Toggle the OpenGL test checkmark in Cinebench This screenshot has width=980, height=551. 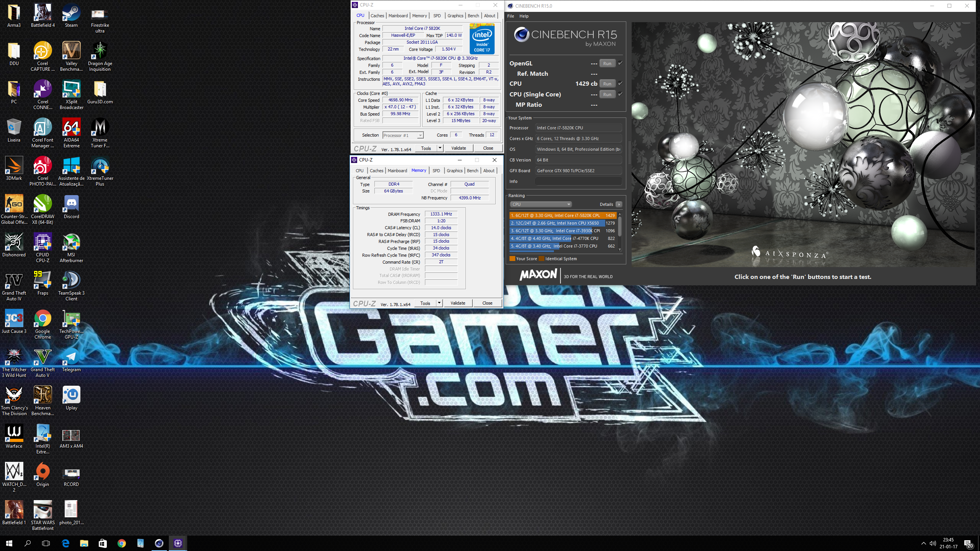point(620,63)
